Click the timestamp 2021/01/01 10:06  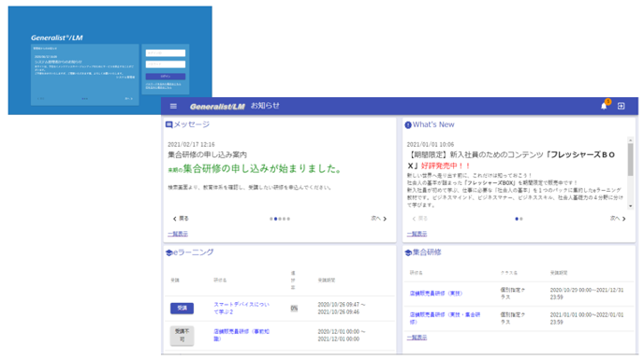[x=430, y=145]
